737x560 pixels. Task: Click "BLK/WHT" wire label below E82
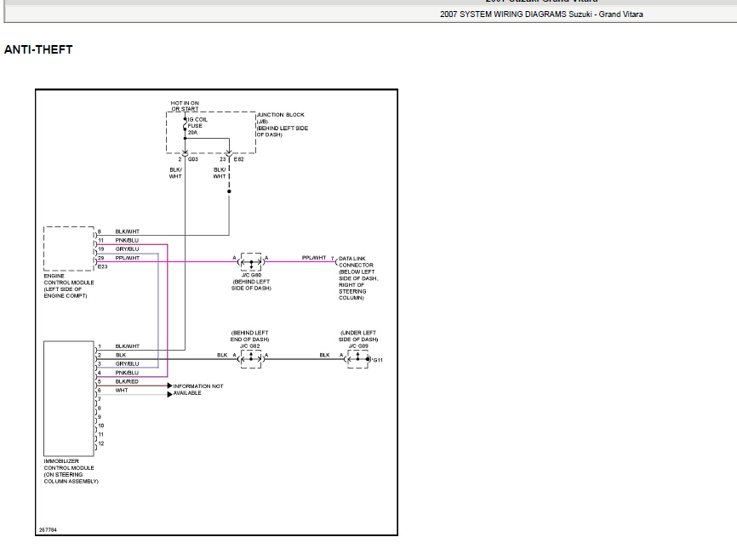(x=220, y=173)
